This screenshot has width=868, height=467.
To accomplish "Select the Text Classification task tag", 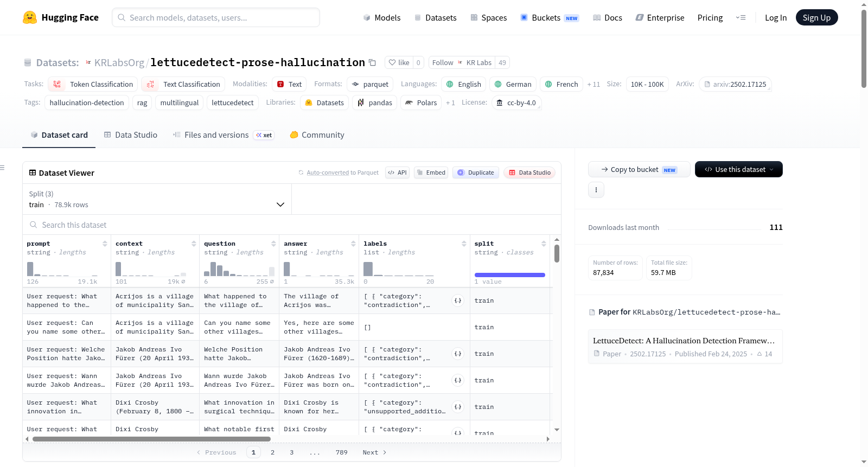I will tap(183, 84).
